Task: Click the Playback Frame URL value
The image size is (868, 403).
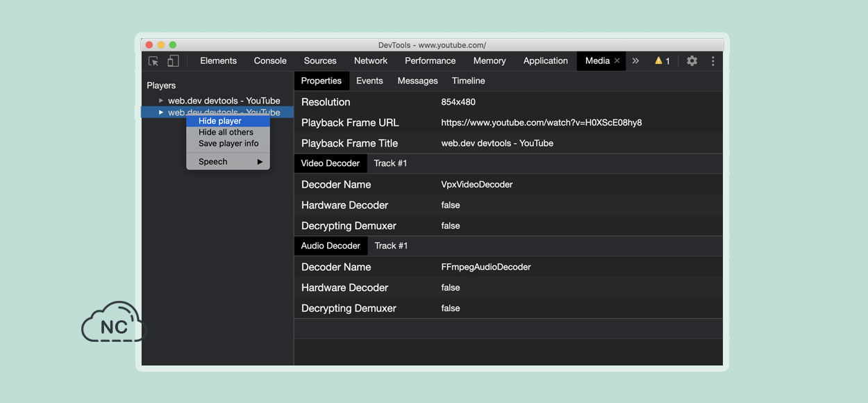Action: coord(542,123)
